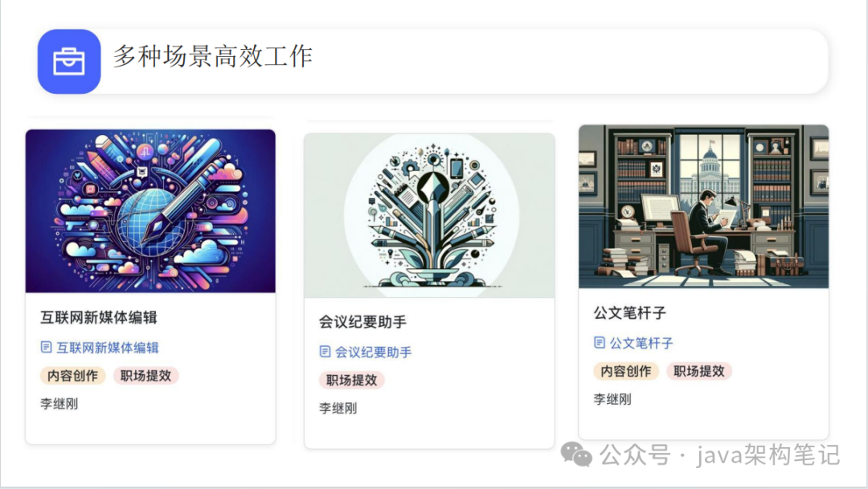Click 内容创作 tag on 公文笔杆子 card
This screenshot has width=868, height=489.
[626, 371]
